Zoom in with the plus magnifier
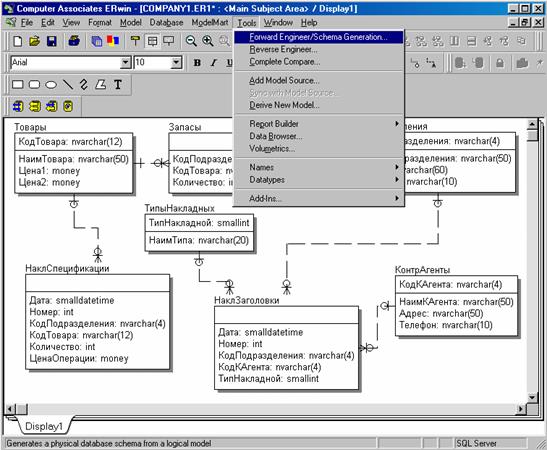Image resolution: width=547 pixels, height=450 pixels. coord(208,41)
